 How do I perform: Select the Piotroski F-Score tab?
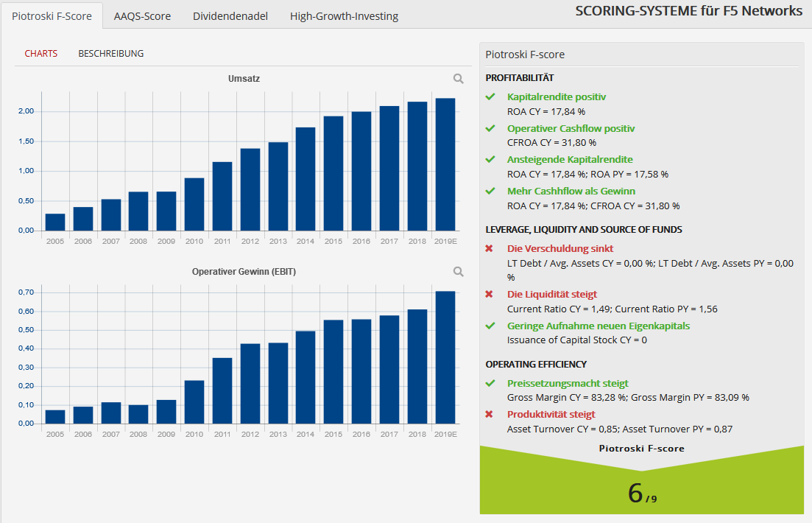coord(52,16)
